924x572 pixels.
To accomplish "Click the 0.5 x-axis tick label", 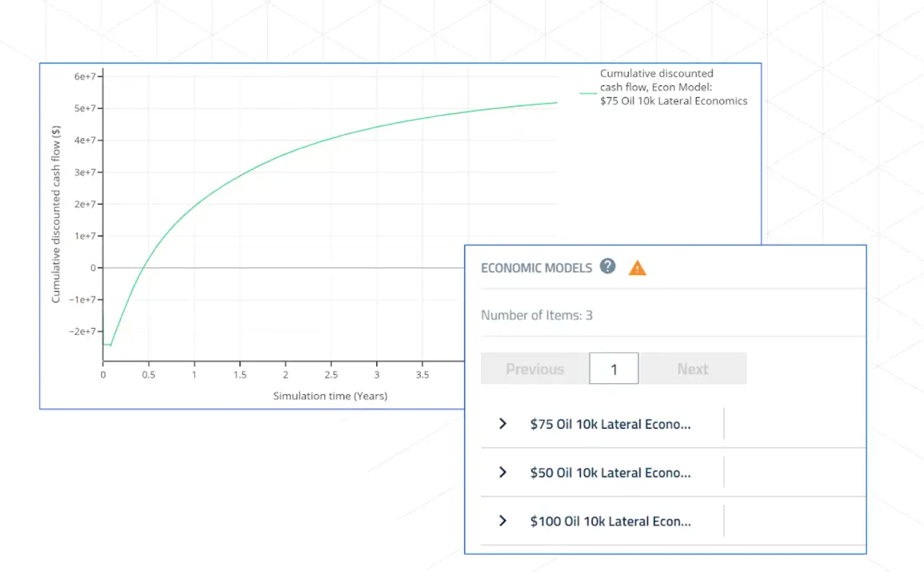I will [149, 375].
